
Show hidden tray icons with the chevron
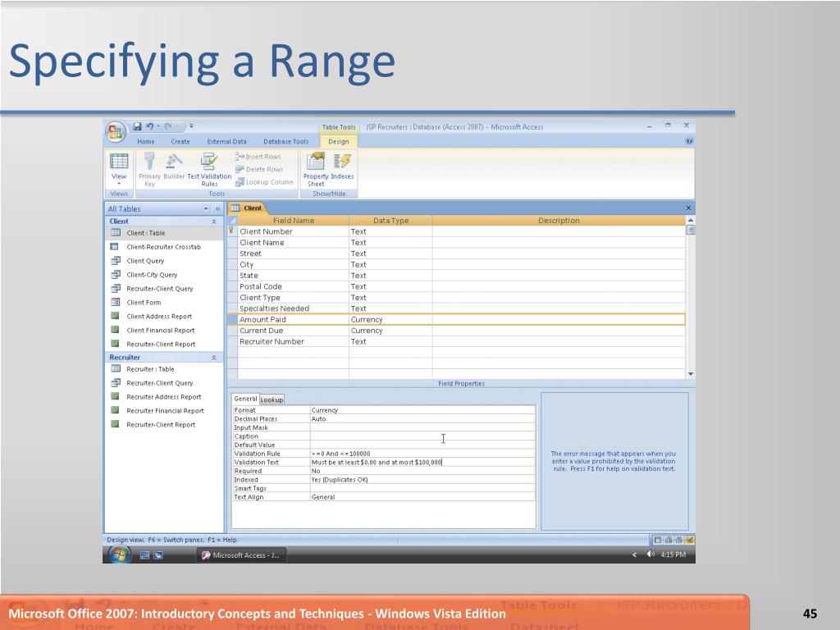[634, 555]
